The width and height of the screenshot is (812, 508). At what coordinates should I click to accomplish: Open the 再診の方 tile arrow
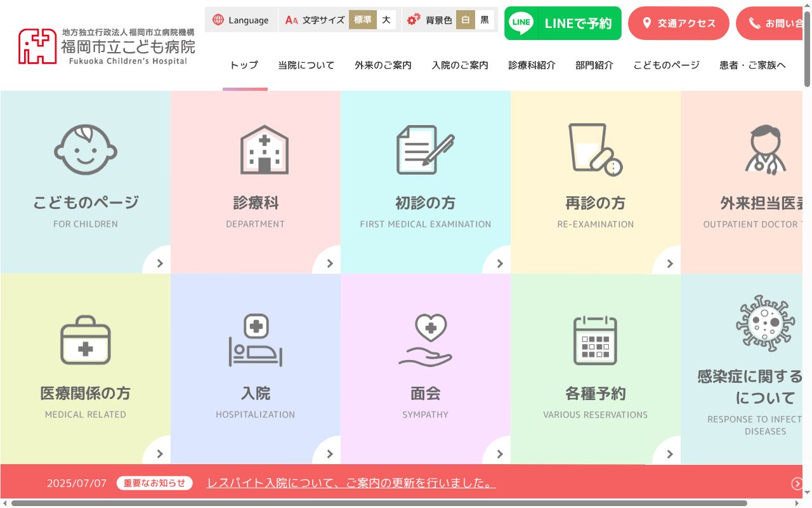tap(669, 262)
